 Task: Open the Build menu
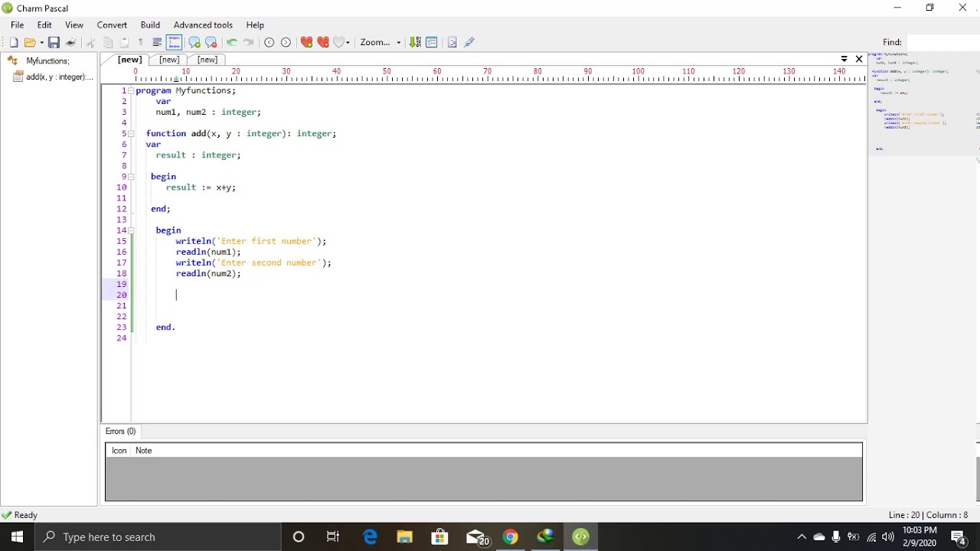coord(150,25)
